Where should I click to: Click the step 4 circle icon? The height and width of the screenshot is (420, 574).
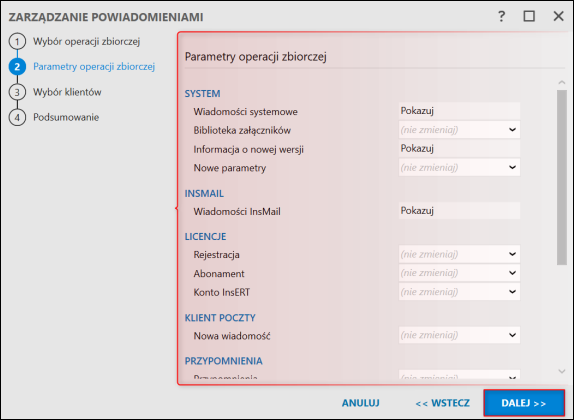coord(17,118)
